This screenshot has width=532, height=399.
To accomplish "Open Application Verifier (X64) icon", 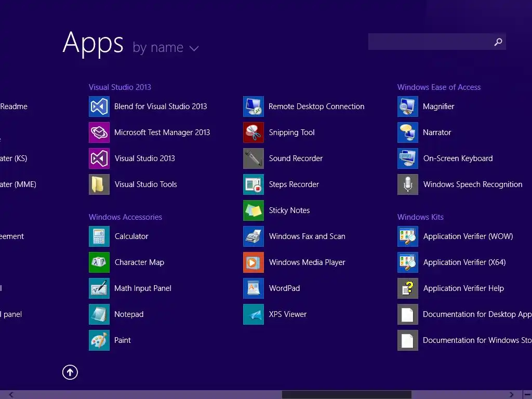I will click(x=408, y=262).
